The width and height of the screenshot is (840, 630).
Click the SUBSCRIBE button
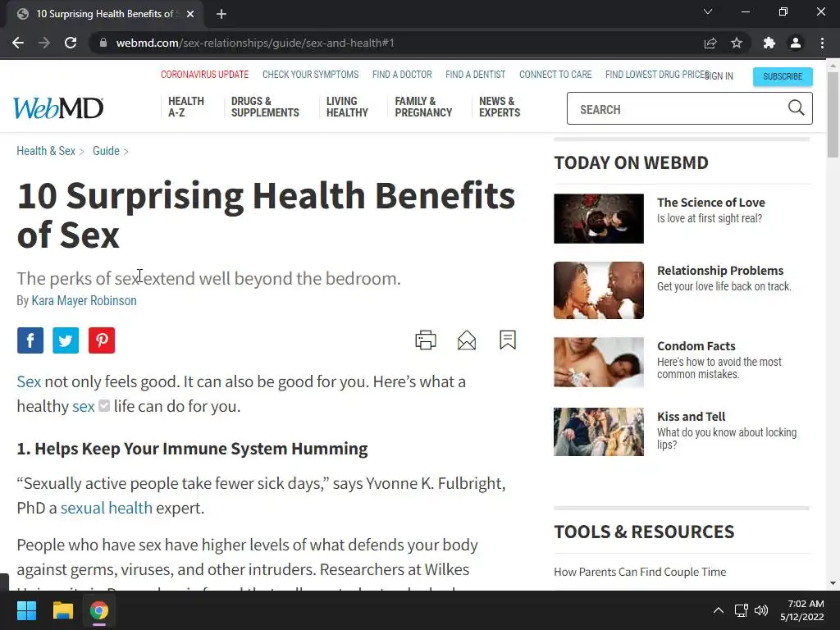pyautogui.click(x=782, y=76)
